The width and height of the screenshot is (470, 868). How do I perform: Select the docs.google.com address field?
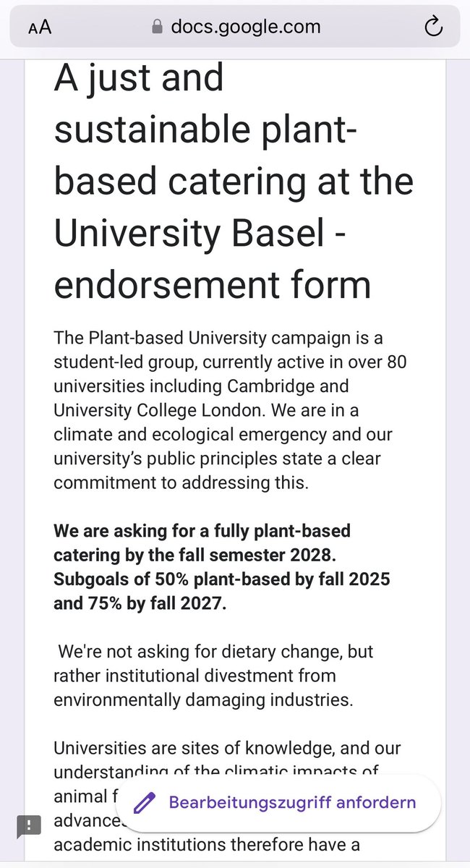[235, 27]
